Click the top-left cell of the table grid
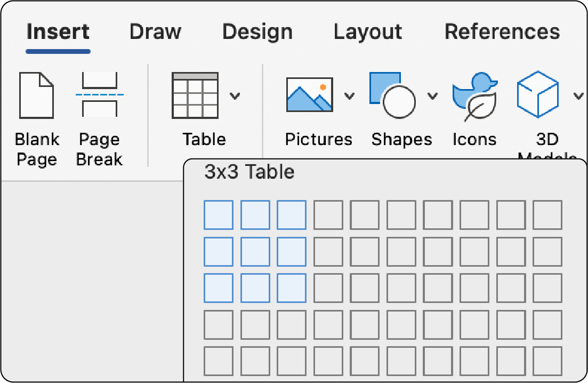588x383 pixels. (219, 214)
